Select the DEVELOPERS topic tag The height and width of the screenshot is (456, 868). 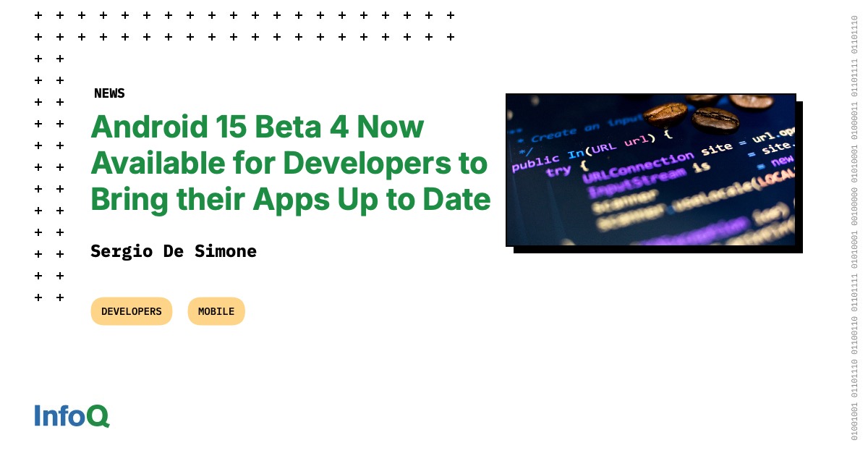click(132, 311)
